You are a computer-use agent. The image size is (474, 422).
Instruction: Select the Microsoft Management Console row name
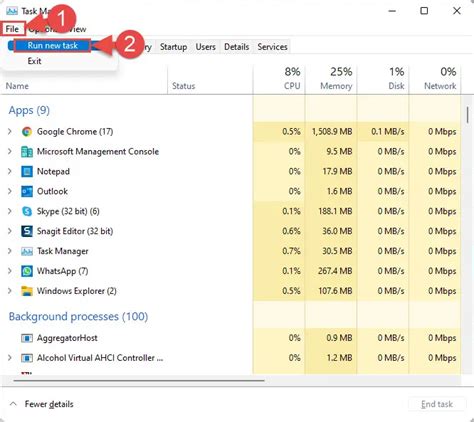98,152
